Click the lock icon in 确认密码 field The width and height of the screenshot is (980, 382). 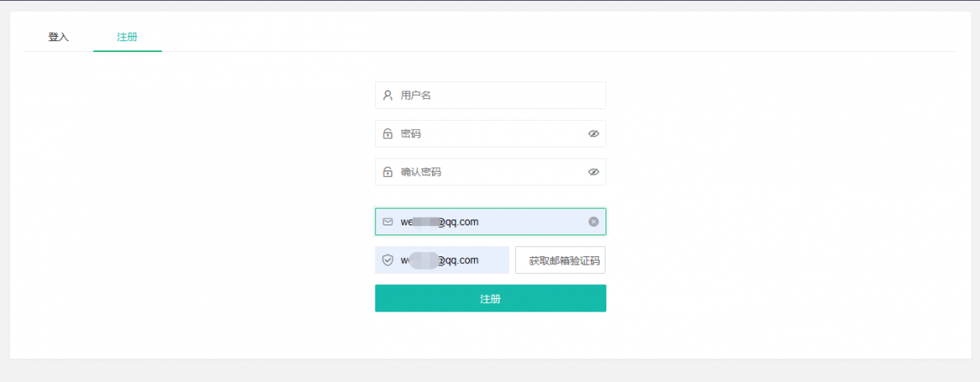coord(388,172)
